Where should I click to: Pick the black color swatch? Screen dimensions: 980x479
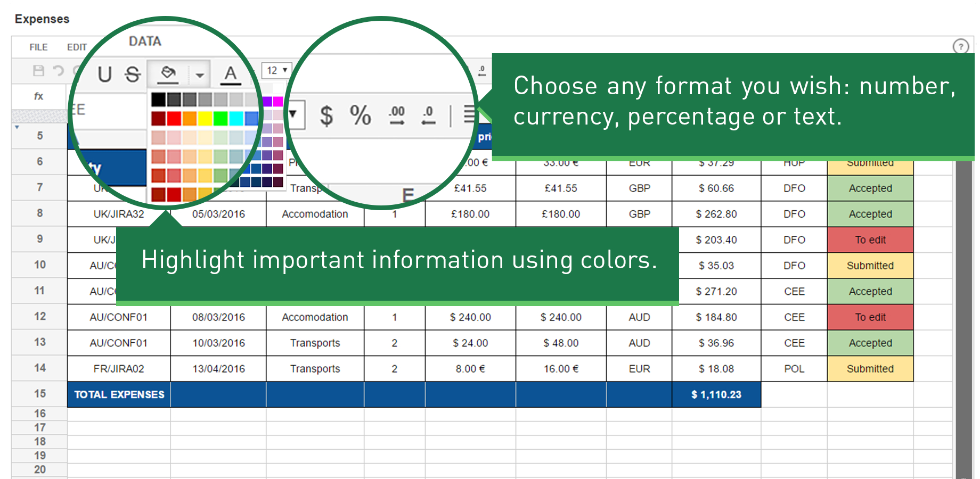tap(158, 100)
